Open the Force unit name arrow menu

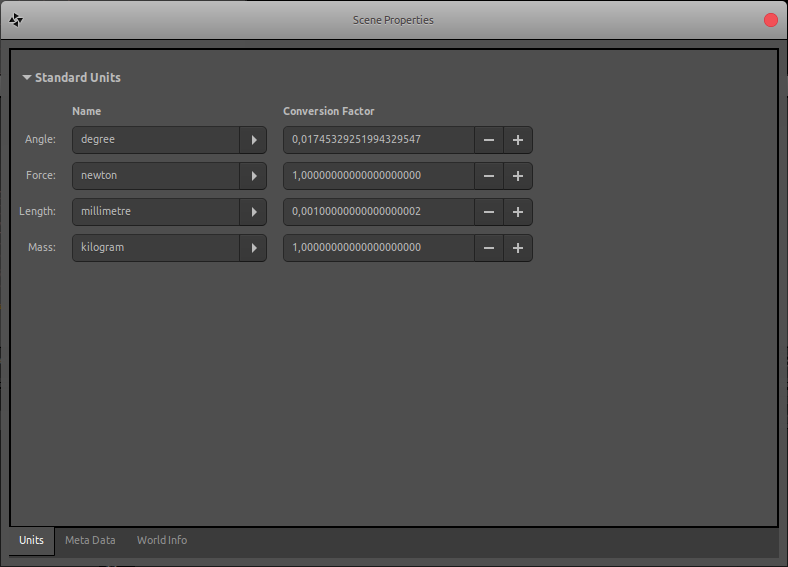click(x=253, y=176)
